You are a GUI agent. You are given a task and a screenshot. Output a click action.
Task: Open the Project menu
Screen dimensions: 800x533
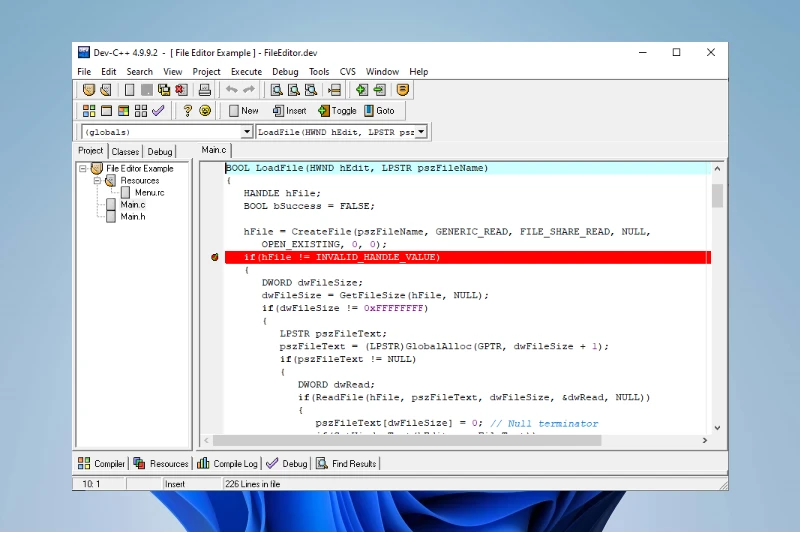[x=206, y=72]
